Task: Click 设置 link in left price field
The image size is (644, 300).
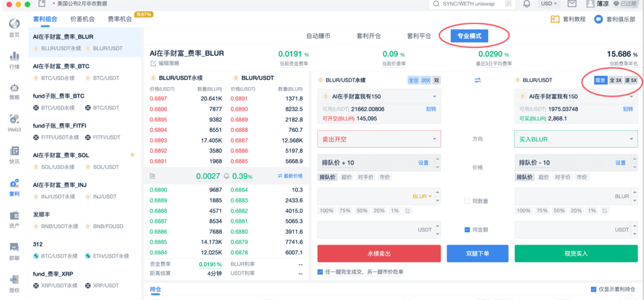Action: coord(424,163)
